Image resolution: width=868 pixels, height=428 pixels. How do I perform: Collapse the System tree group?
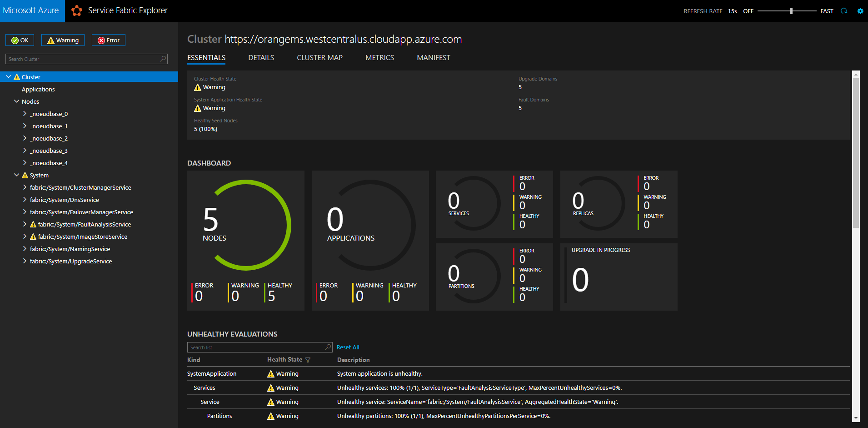17,175
